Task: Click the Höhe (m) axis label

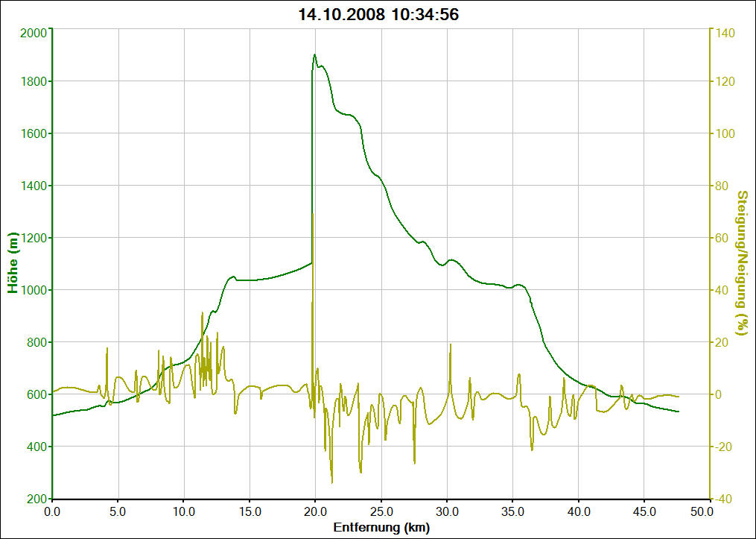Action: click(x=13, y=265)
